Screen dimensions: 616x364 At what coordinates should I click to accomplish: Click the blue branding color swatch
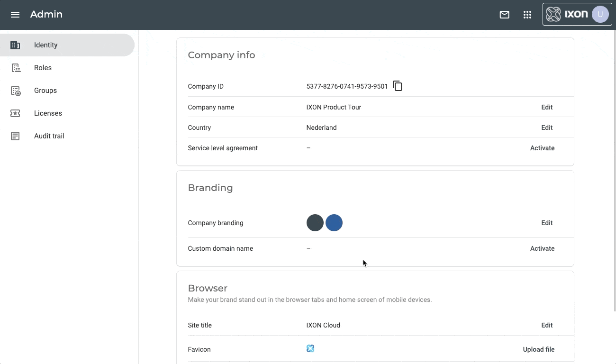[x=334, y=223]
